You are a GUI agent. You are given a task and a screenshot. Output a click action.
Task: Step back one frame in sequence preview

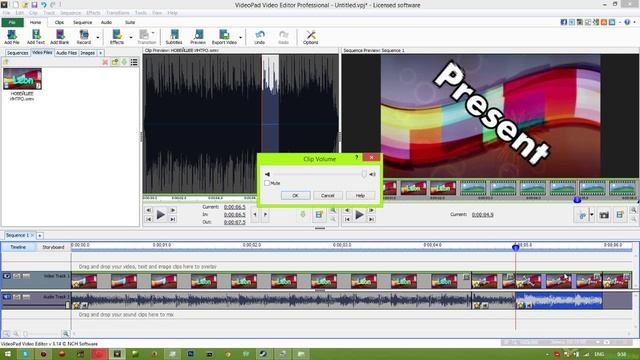347,210
